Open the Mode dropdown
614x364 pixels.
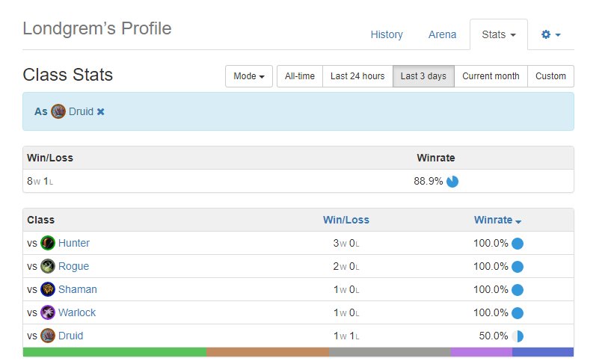coord(248,76)
